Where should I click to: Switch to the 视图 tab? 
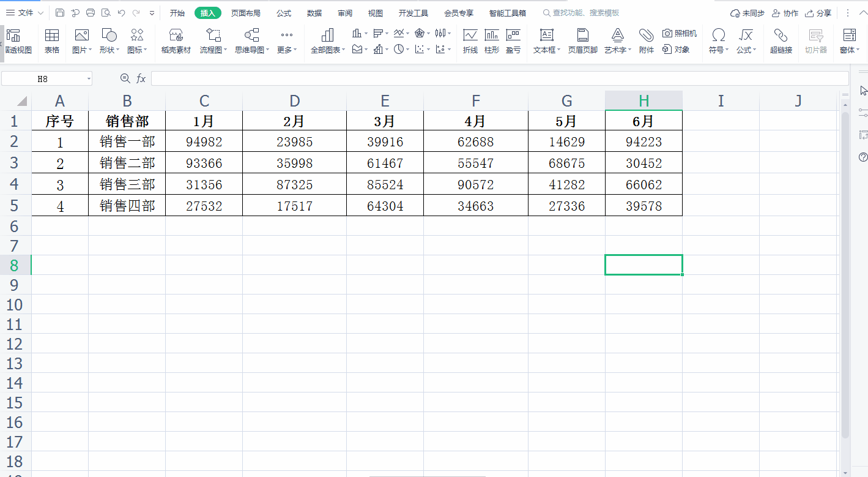click(x=376, y=13)
